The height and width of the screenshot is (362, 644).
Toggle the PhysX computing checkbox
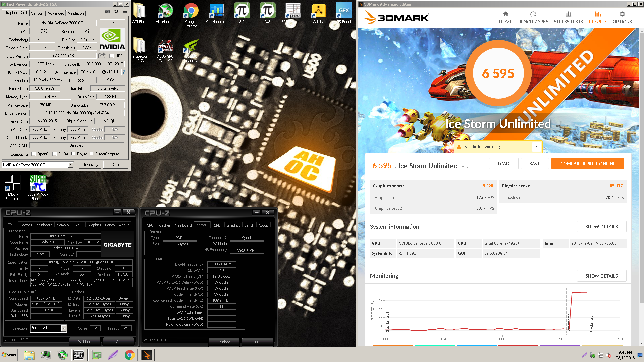(73, 154)
